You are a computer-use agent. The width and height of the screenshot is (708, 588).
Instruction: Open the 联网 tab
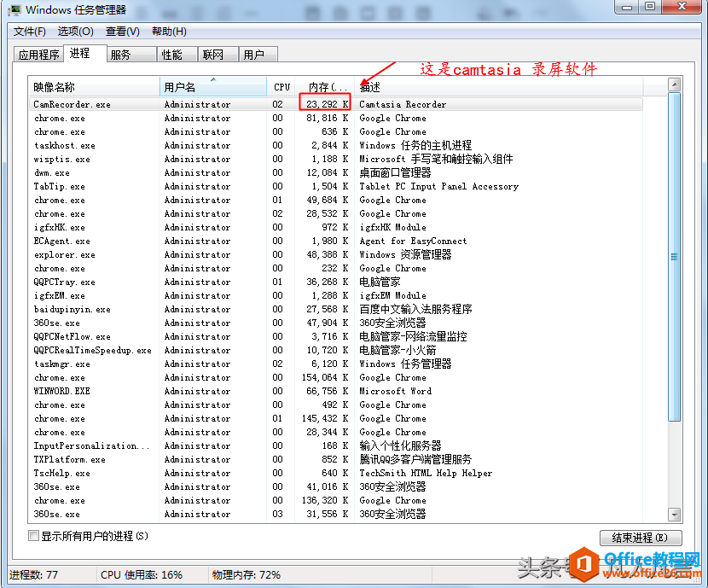click(x=218, y=55)
